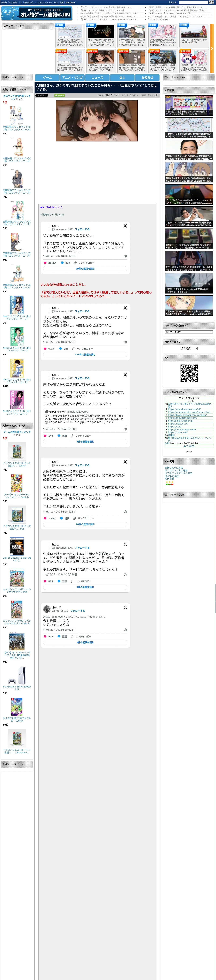Click the X logo on the 884-likes tweet
This screenshot has height=980, width=216.
pos(125,544)
